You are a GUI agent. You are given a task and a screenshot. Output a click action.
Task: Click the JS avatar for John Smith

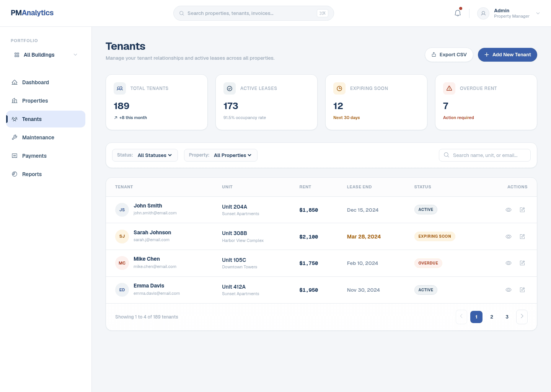tap(122, 210)
